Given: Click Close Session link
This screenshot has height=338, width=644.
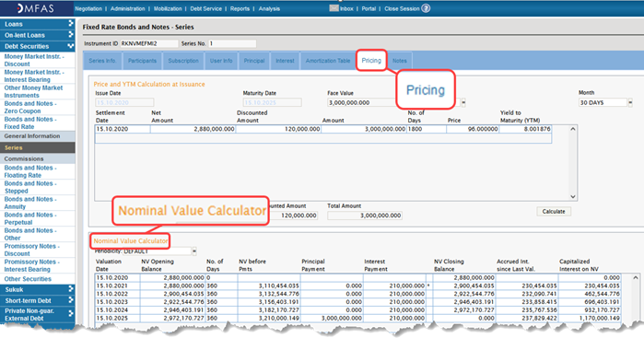Looking at the screenshot, I should pyautogui.click(x=402, y=8).
